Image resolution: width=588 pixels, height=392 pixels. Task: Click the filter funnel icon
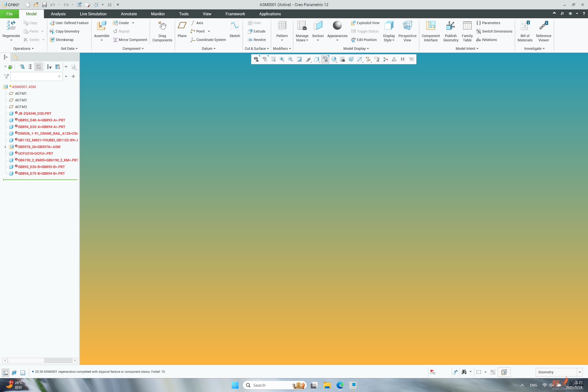tap(6, 76)
